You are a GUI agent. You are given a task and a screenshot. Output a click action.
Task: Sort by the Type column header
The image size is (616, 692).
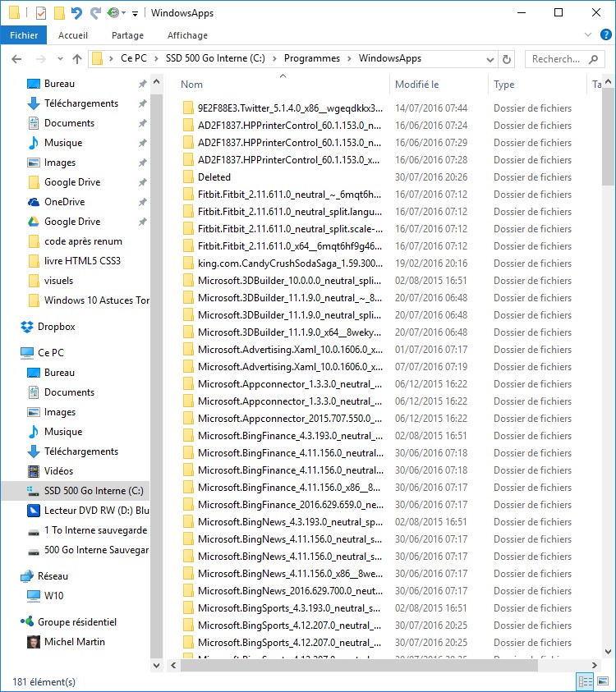point(503,85)
